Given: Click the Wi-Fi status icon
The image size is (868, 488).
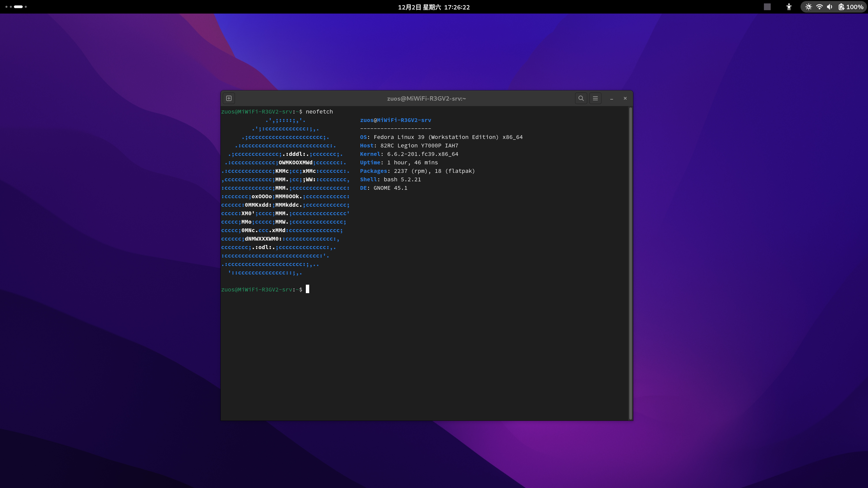Looking at the screenshot, I should click(819, 7).
